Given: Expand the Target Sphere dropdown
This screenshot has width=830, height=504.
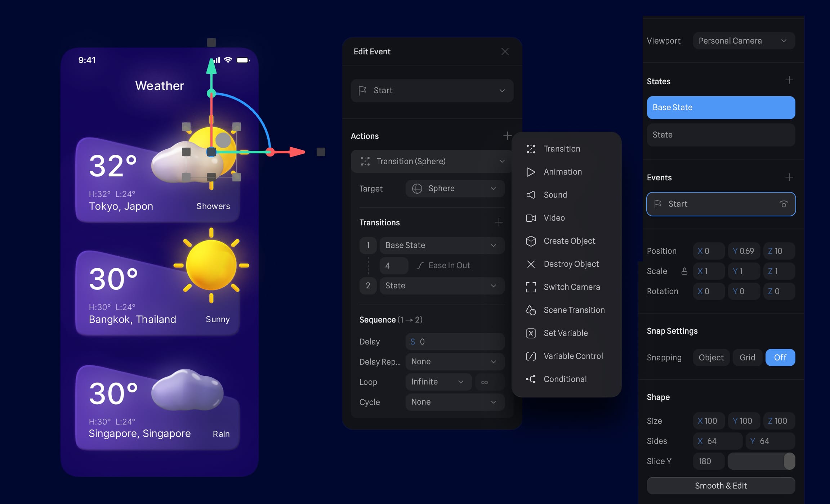Looking at the screenshot, I should 455,189.
